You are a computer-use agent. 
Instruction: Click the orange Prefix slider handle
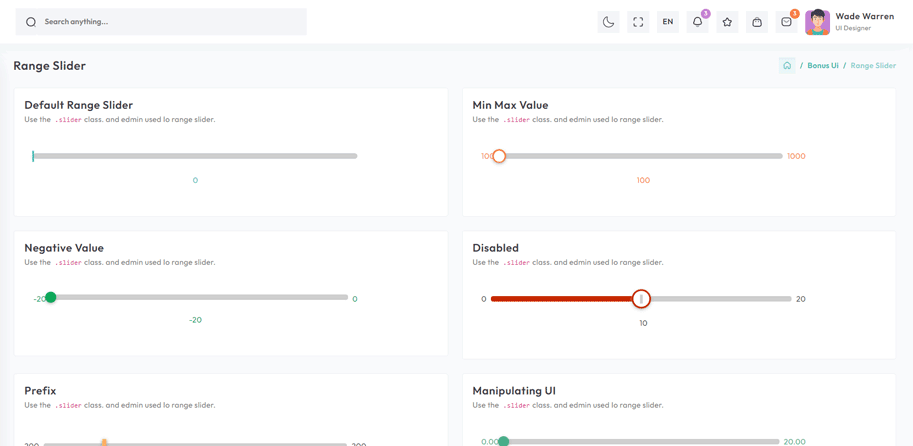(104, 442)
